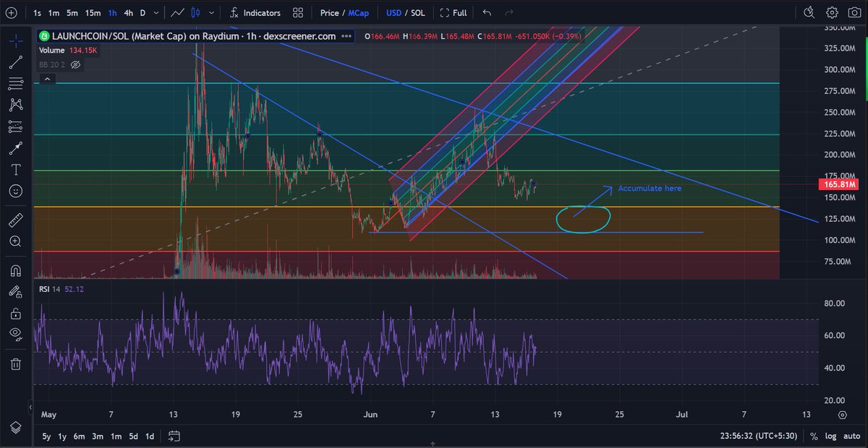Set the 5d date range
Screen dimensions: 868x448
click(x=134, y=436)
